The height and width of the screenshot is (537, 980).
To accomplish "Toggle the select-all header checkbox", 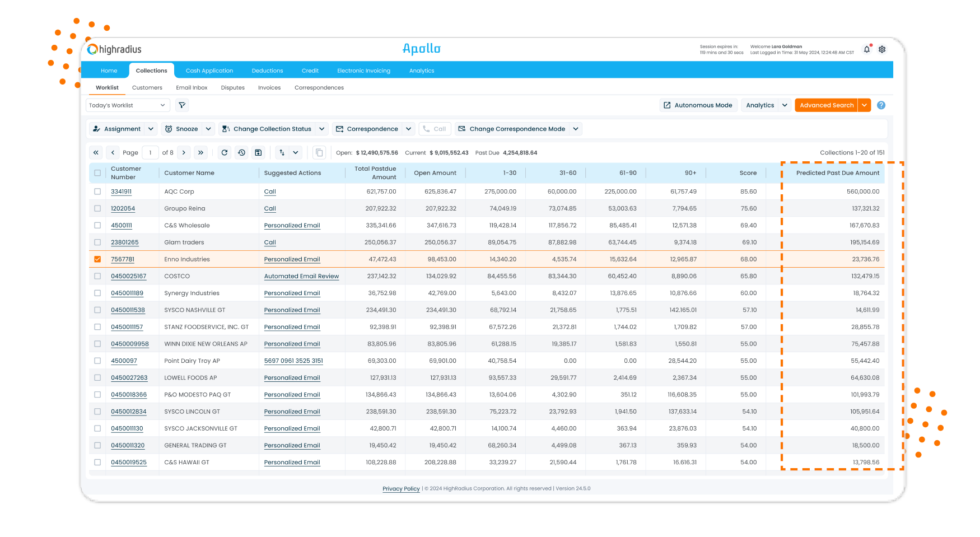I will (x=97, y=173).
